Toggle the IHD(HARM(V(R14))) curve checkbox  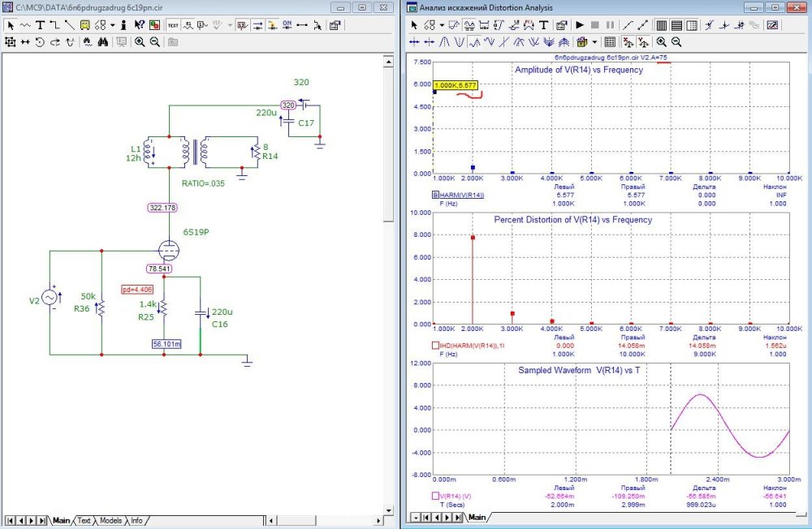[x=436, y=346]
